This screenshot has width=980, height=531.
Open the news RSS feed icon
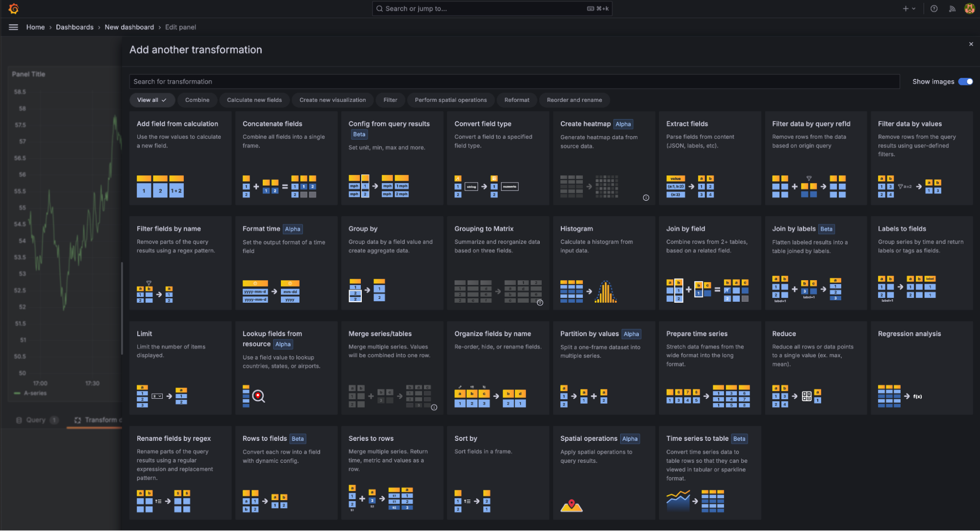pos(952,8)
